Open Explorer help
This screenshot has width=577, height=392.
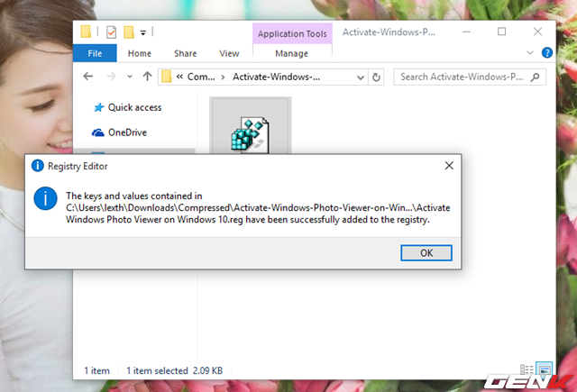[547, 53]
